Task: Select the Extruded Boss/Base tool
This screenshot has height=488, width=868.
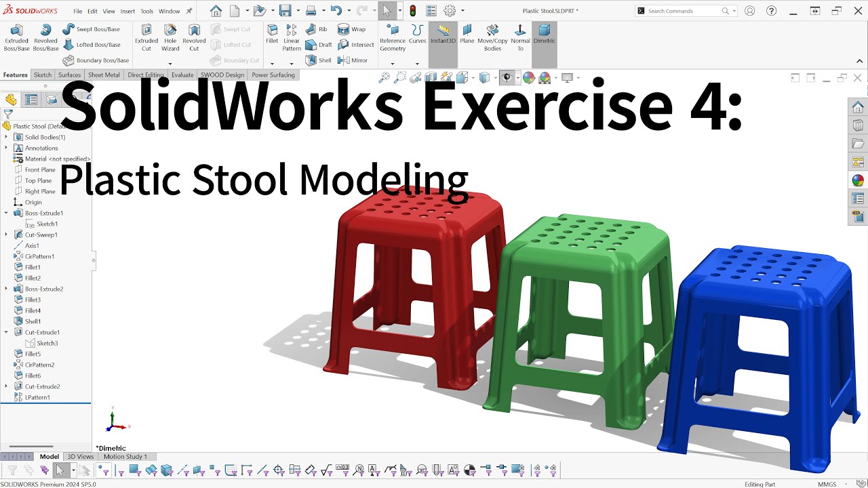Action: pos(16,38)
